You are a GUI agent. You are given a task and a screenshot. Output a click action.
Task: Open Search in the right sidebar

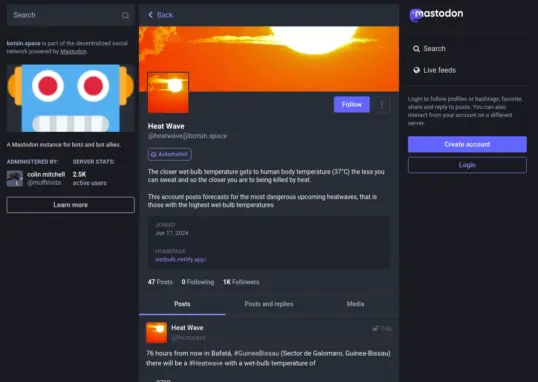pyautogui.click(x=429, y=49)
